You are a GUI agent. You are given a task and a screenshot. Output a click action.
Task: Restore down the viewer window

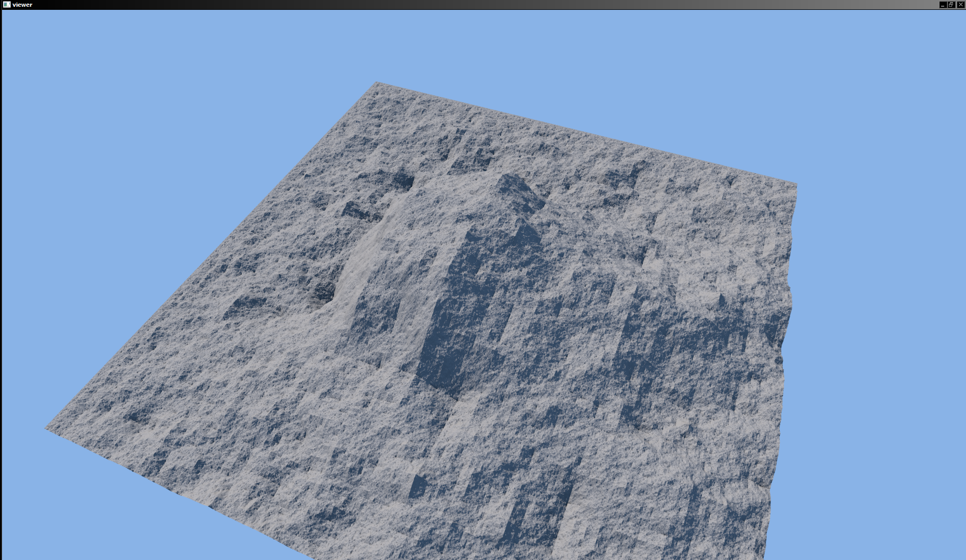tap(951, 5)
